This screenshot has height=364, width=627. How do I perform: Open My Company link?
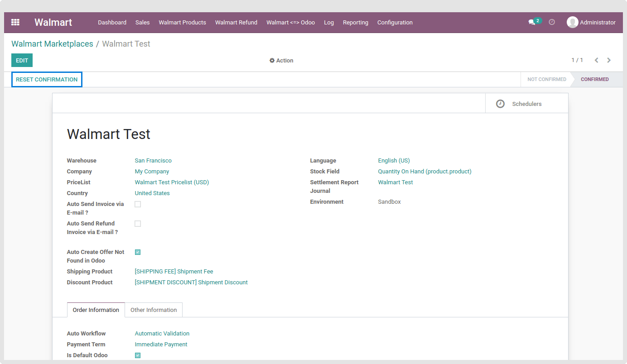(x=152, y=172)
